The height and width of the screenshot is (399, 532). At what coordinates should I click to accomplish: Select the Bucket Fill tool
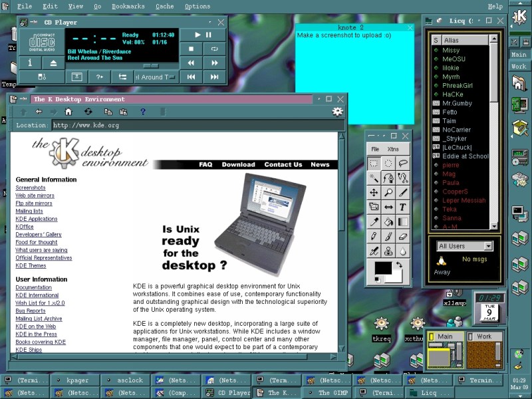tap(388, 222)
